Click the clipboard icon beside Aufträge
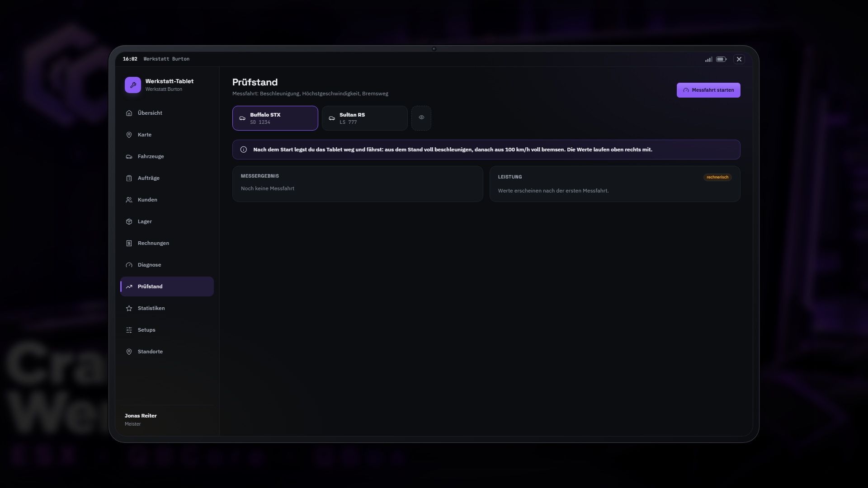 129,178
